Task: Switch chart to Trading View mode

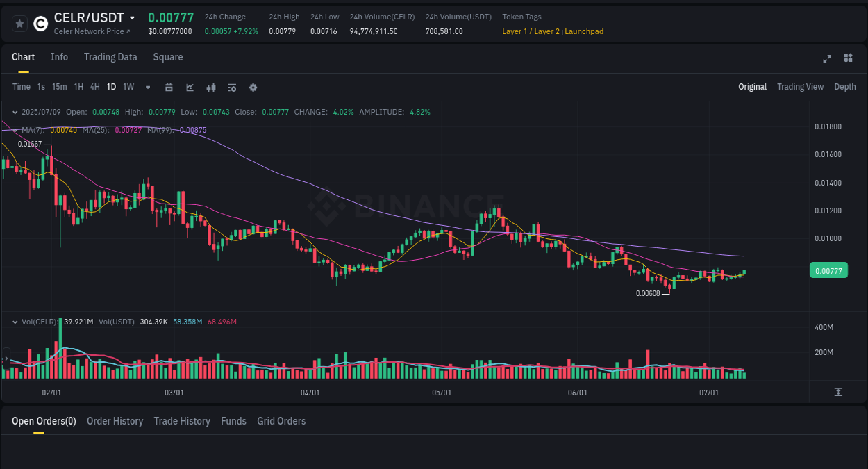Action: (x=800, y=87)
